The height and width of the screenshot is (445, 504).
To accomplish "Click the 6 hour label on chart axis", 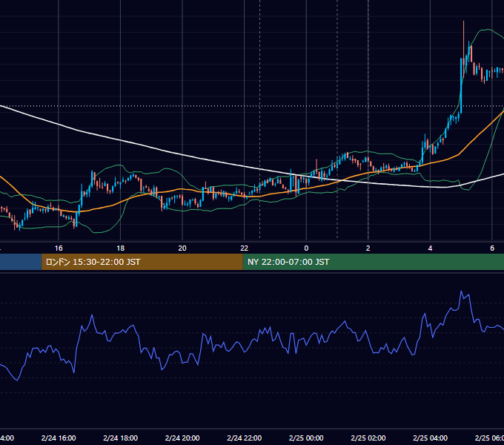I will coord(492,248).
